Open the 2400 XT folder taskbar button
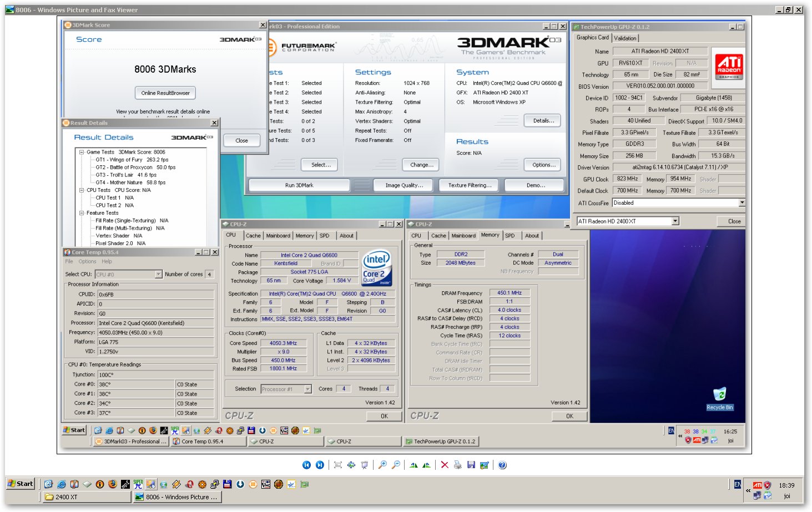The height and width of the screenshot is (512, 812). [x=87, y=497]
